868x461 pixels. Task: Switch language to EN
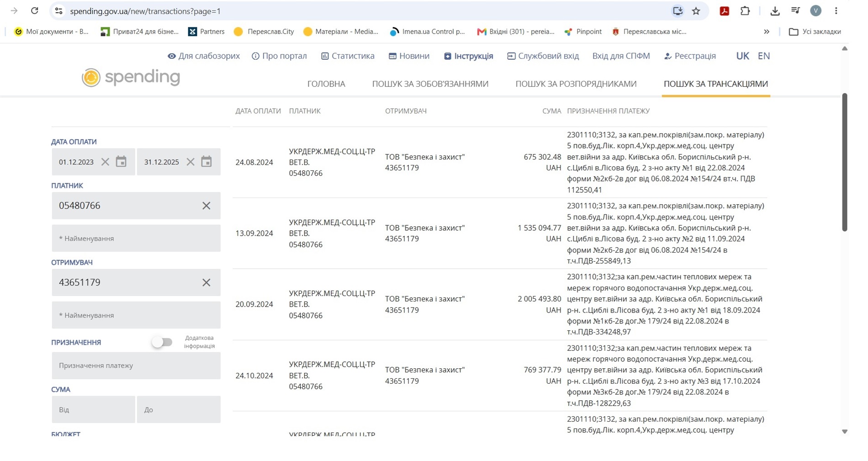click(x=764, y=56)
